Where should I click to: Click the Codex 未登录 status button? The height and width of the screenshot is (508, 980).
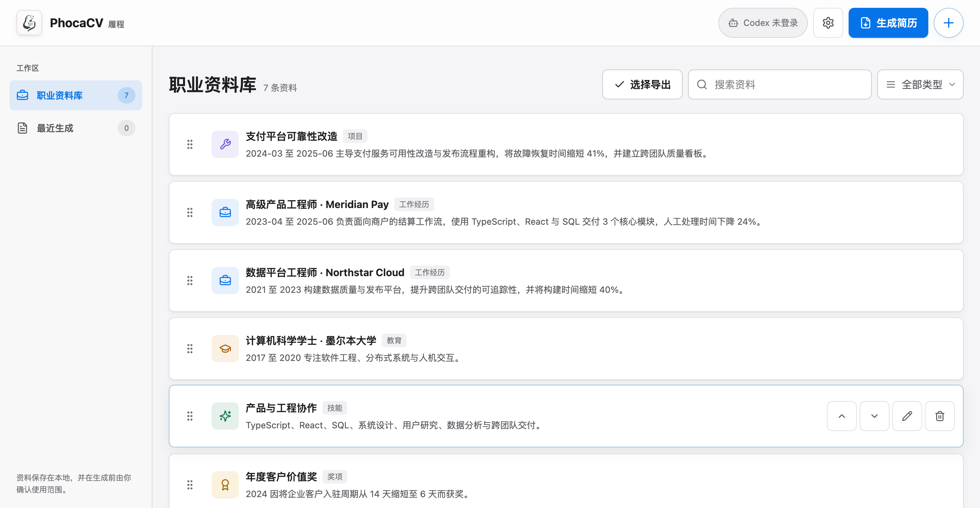(763, 23)
